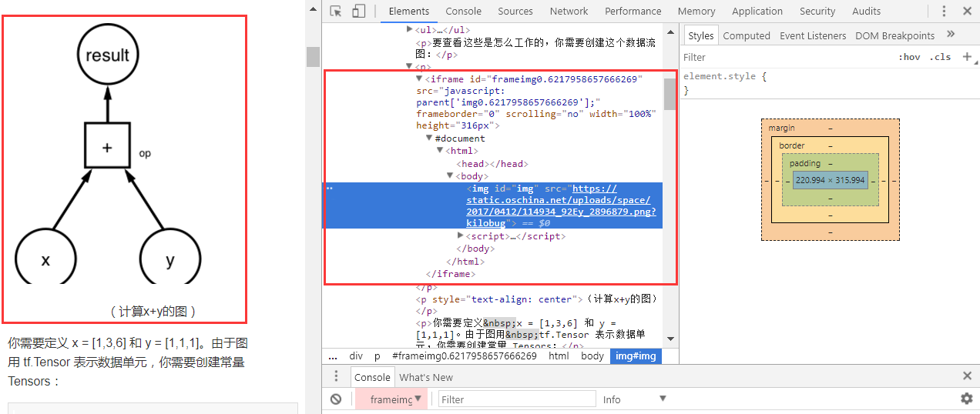
Task: Click breadcrumb ellipsis for earlier ancestors
Action: (x=333, y=356)
